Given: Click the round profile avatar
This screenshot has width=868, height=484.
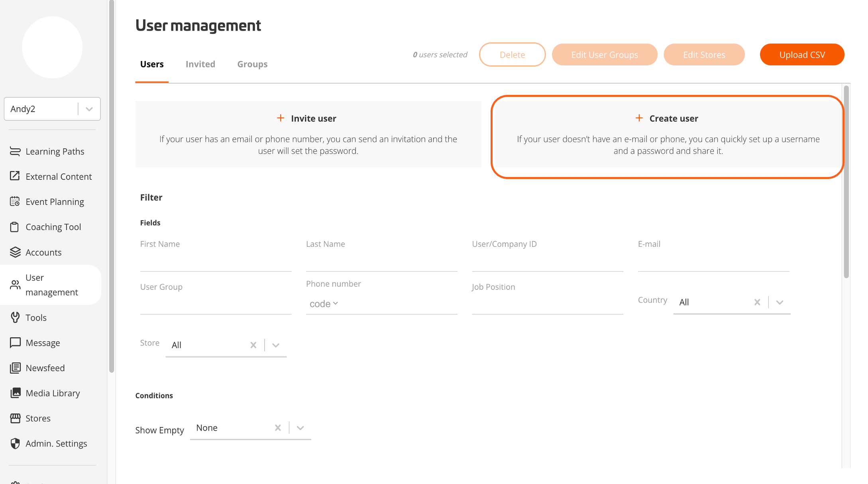Looking at the screenshot, I should [52, 47].
